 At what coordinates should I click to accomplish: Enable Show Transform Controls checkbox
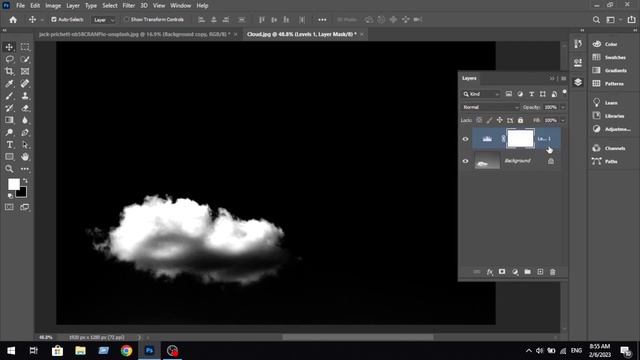[127, 20]
